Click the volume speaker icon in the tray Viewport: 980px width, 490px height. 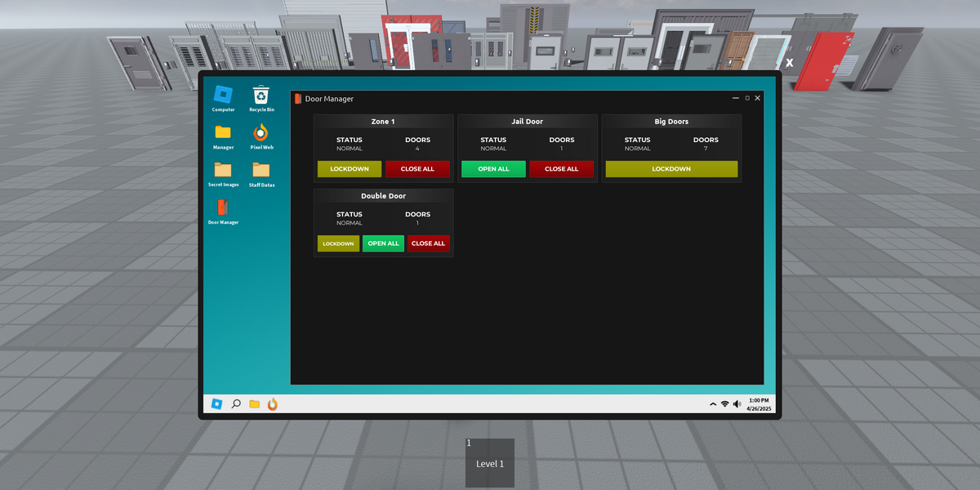(737, 404)
